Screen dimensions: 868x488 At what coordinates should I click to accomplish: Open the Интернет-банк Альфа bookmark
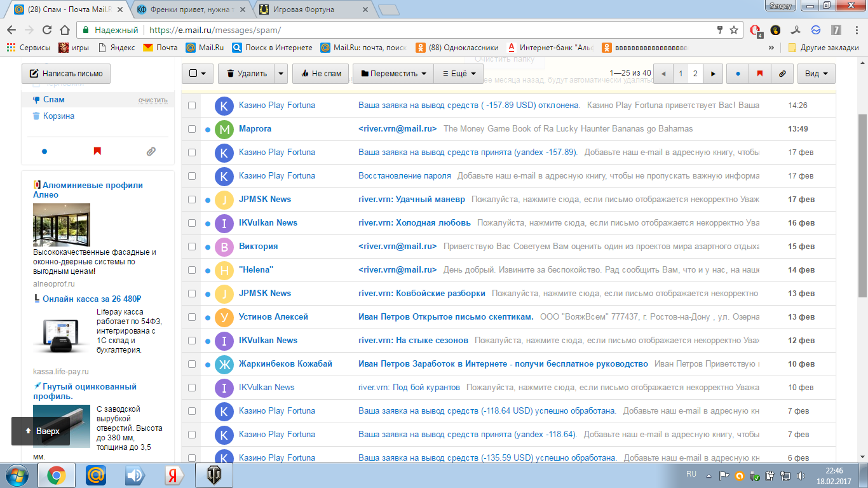click(550, 48)
